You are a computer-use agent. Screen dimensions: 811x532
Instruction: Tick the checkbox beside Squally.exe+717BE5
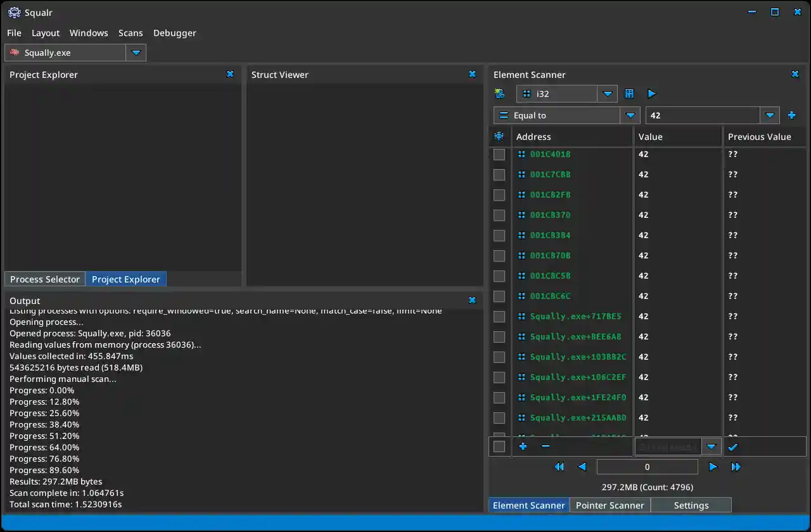point(499,317)
